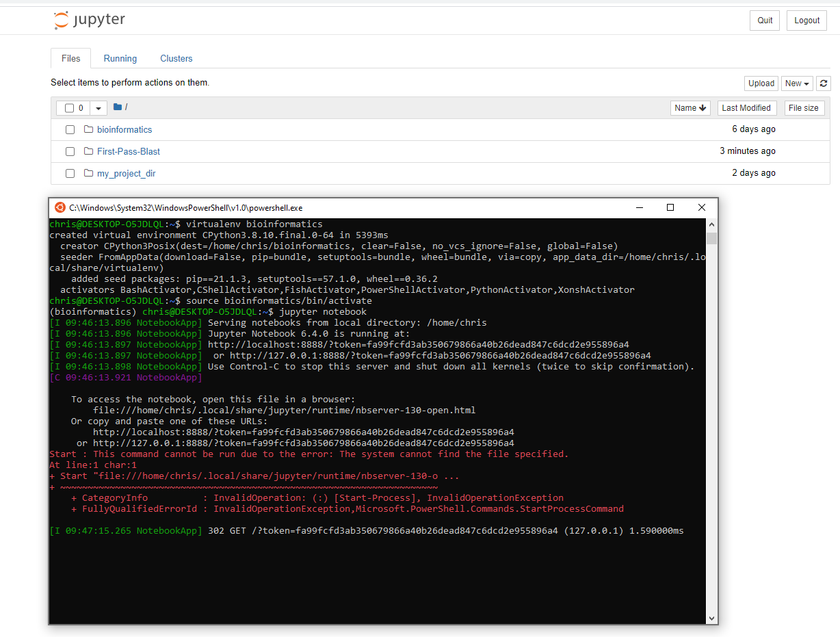Click the 'added seed packages' line
Image resolution: width=840 pixels, height=637 pixels.
tap(254, 279)
